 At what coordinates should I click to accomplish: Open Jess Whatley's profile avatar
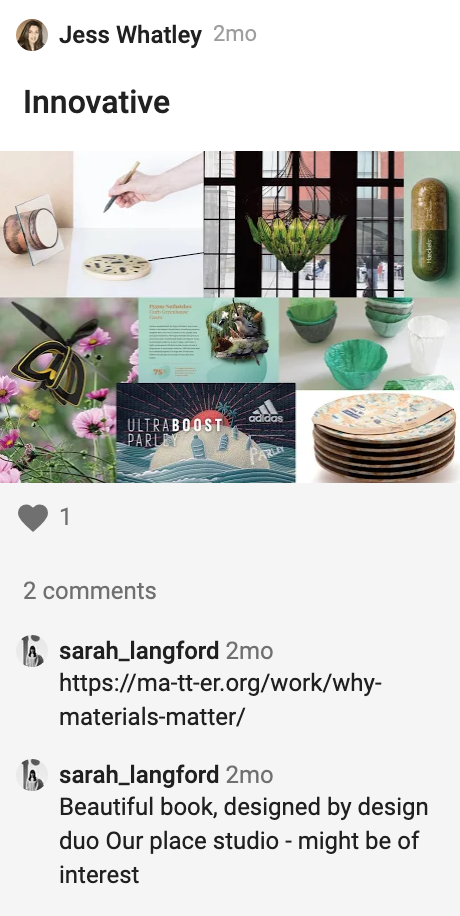[32, 35]
